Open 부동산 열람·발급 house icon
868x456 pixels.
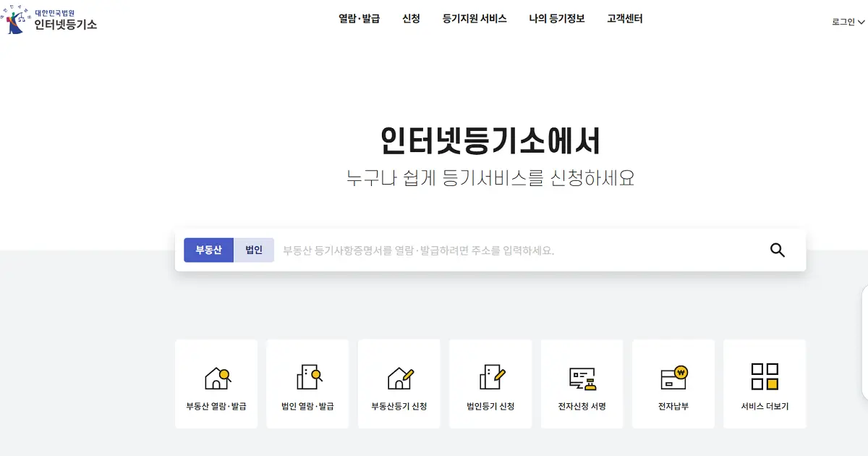point(217,377)
